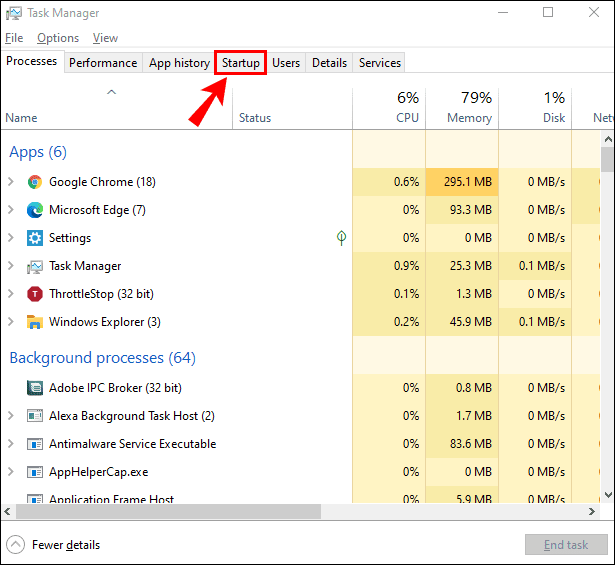Expand the Windows Explorer process group
Screen dimensions: 615x565
(x=11, y=322)
